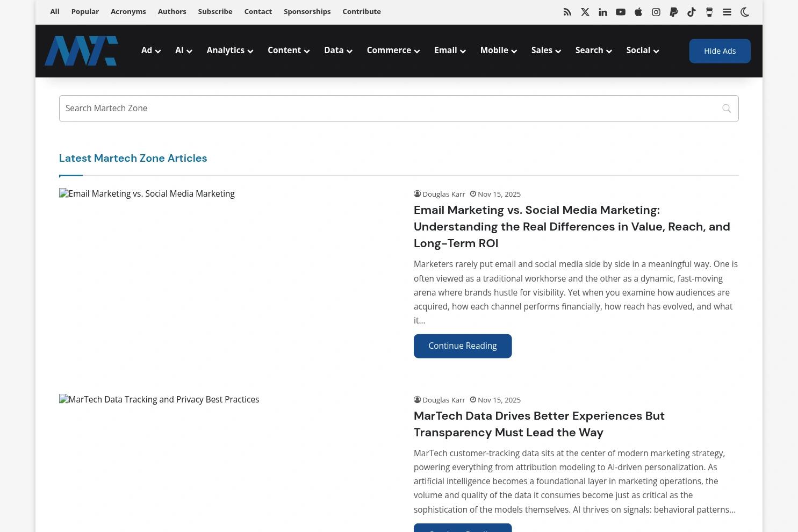Open the PayPal icon link
This screenshot has height=532, width=798.
coord(673,12)
